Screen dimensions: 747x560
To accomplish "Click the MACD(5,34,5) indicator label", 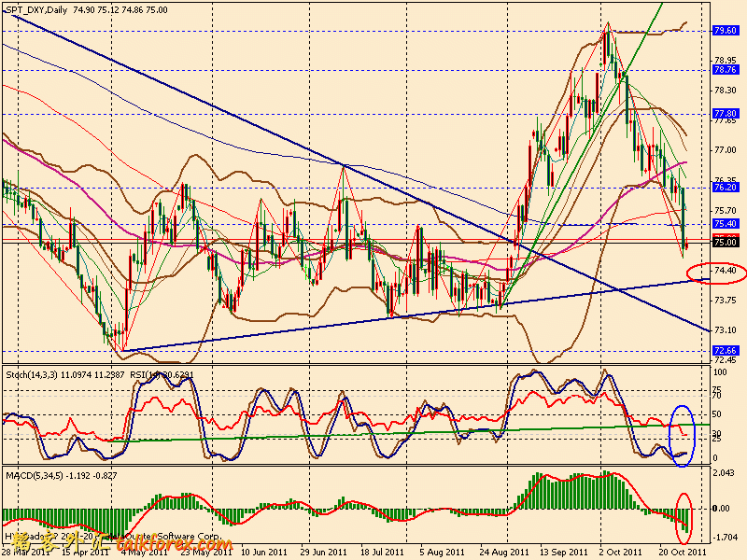I will pyautogui.click(x=35, y=475).
